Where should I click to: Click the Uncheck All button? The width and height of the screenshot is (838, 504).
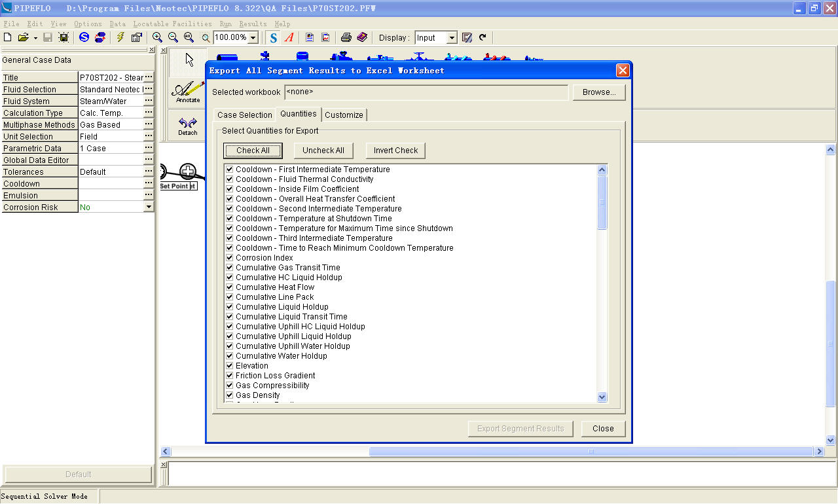pyautogui.click(x=323, y=151)
